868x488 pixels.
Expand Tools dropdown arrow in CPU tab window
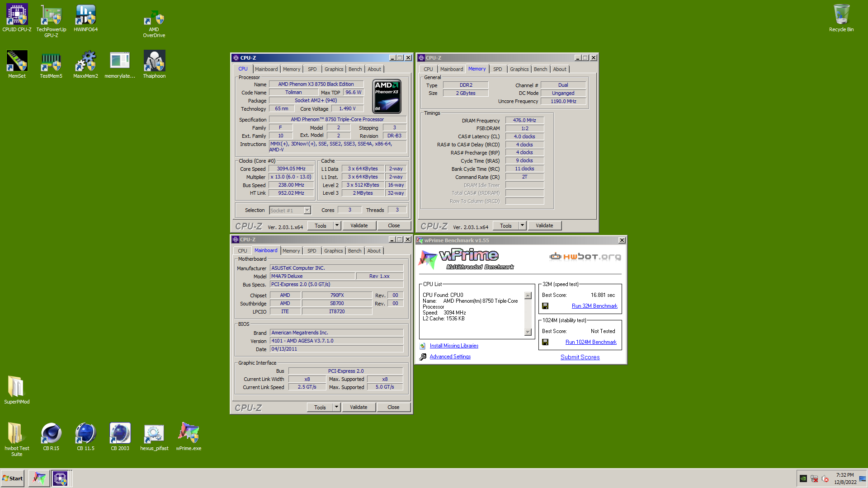336,225
